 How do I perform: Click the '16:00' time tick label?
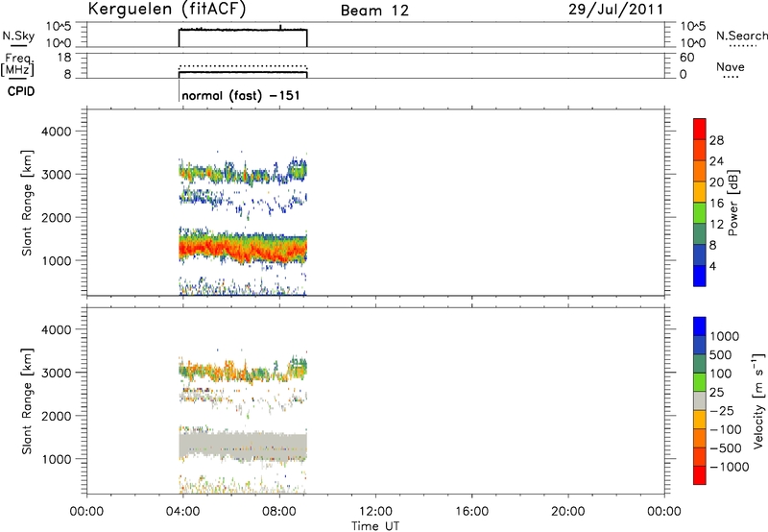[471, 512]
